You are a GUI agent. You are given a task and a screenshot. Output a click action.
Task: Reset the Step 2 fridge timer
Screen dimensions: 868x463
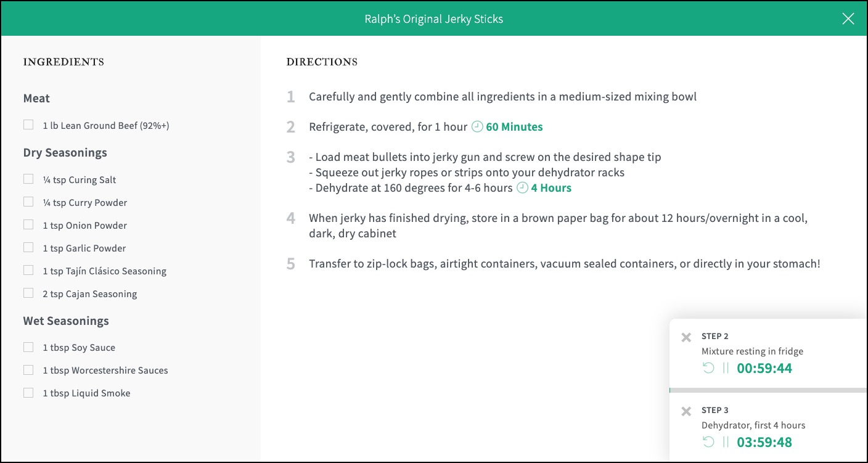708,368
